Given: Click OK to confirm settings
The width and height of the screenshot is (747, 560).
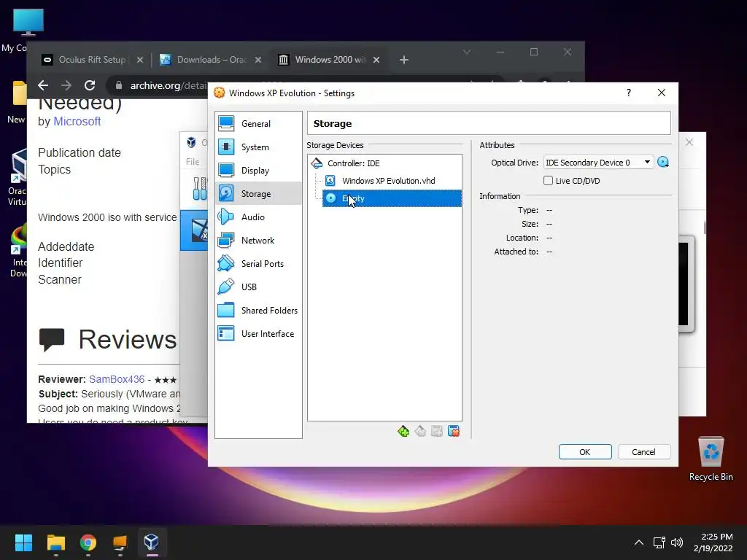Looking at the screenshot, I should pyautogui.click(x=585, y=452).
